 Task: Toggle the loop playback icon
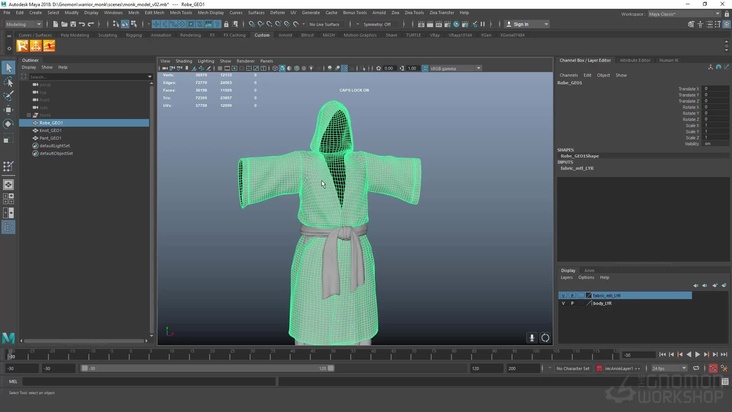(x=696, y=368)
